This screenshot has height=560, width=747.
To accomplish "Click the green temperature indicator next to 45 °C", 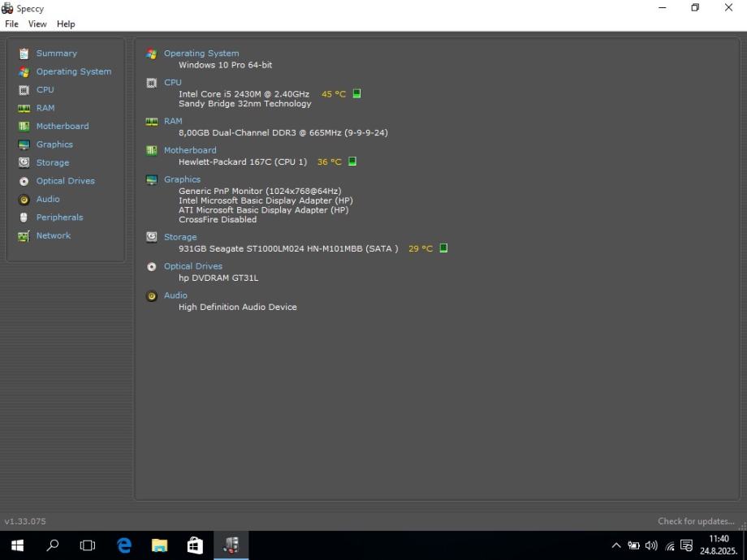I will point(356,93).
